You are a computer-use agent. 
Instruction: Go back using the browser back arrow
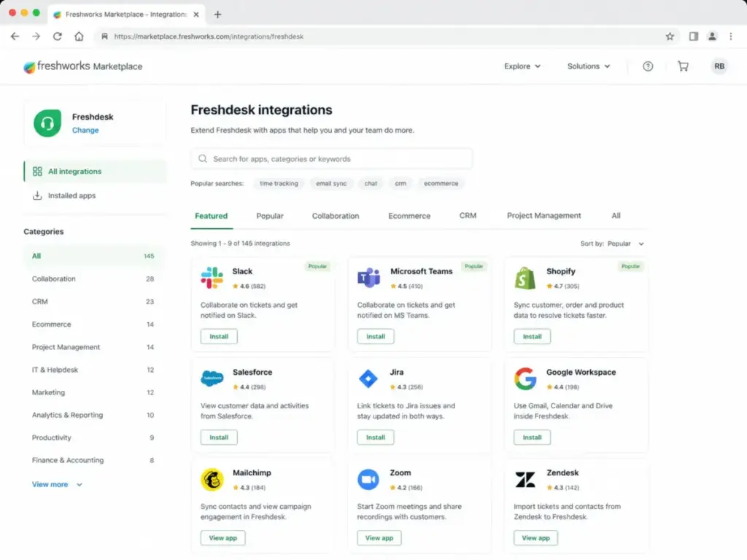pos(15,36)
